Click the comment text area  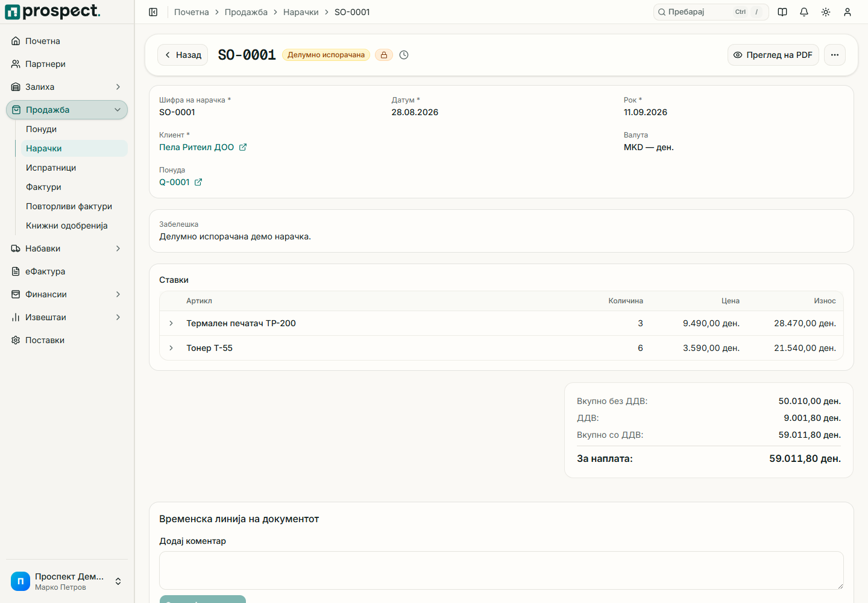click(502, 570)
